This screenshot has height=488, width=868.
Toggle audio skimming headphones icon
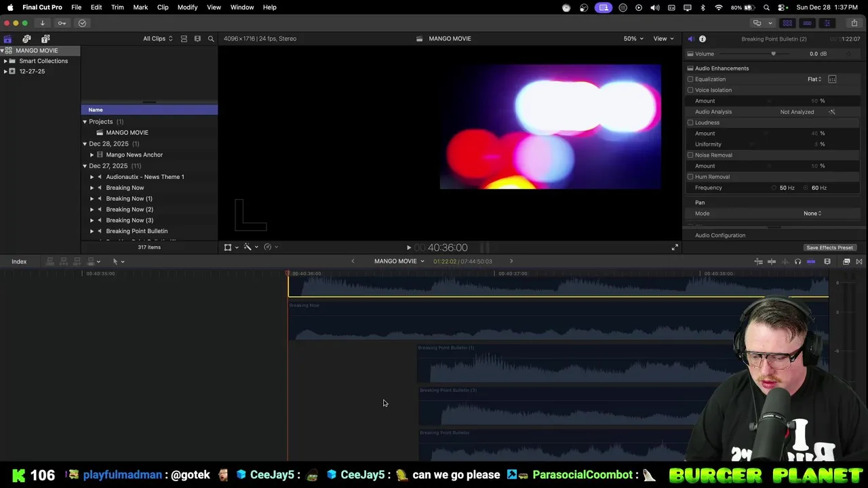797,262
